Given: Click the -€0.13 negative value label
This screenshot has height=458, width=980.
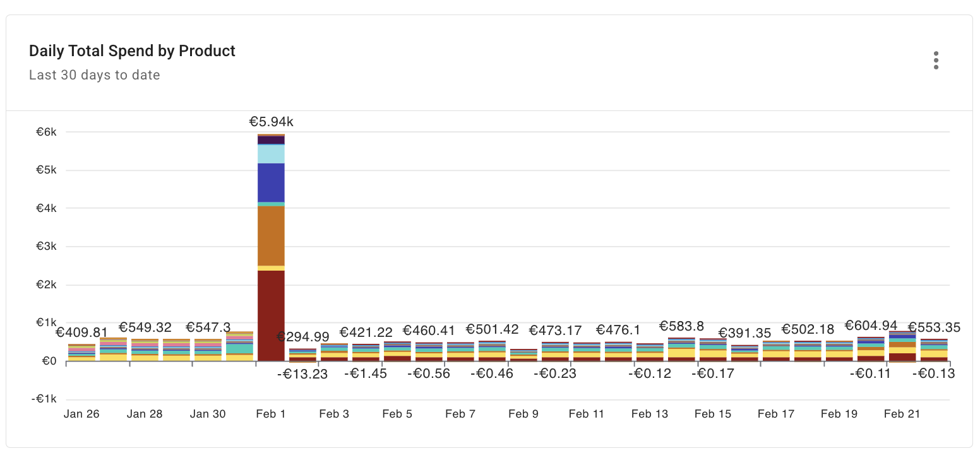Looking at the screenshot, I should [934, 373].
